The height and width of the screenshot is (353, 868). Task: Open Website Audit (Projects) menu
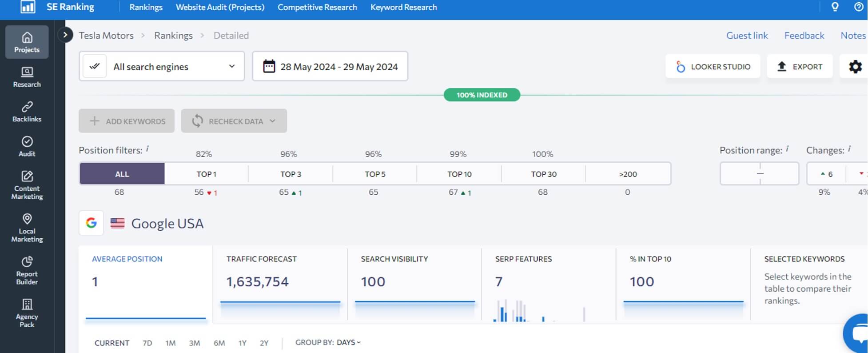point(220,7)
